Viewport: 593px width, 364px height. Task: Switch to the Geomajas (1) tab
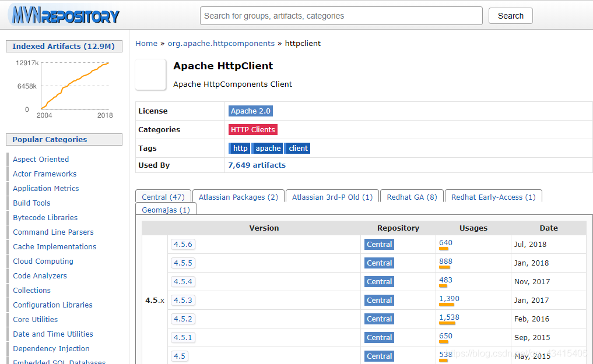click(166, 210)
